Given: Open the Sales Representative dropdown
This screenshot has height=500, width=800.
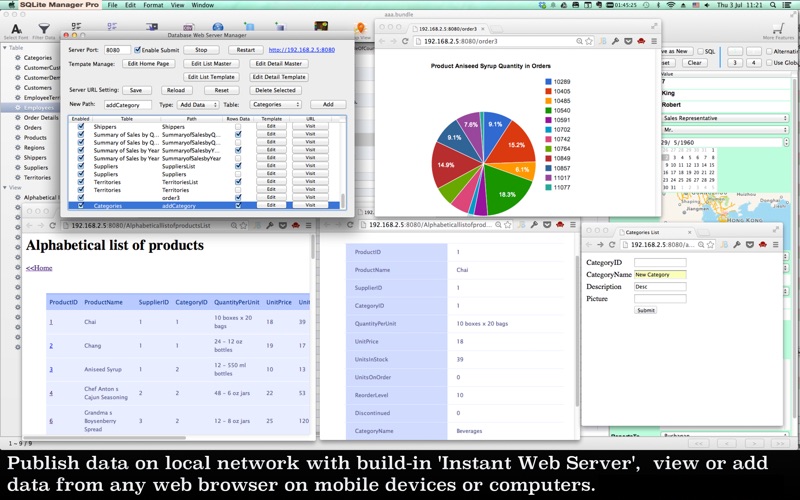Looking at the screenshot, I should (724, 118).
